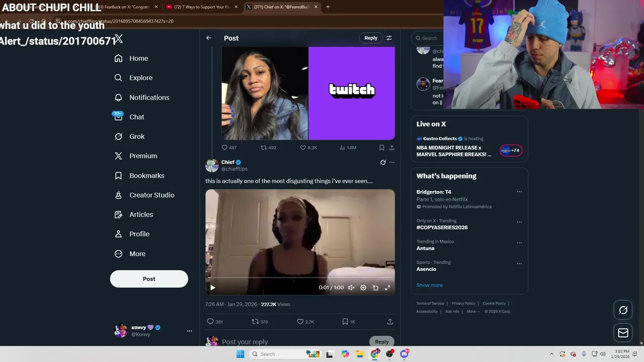This screenshot has width=644, height=362.
Task: Repost quoted post with 492 reposts
Action: tap(269, 148)
